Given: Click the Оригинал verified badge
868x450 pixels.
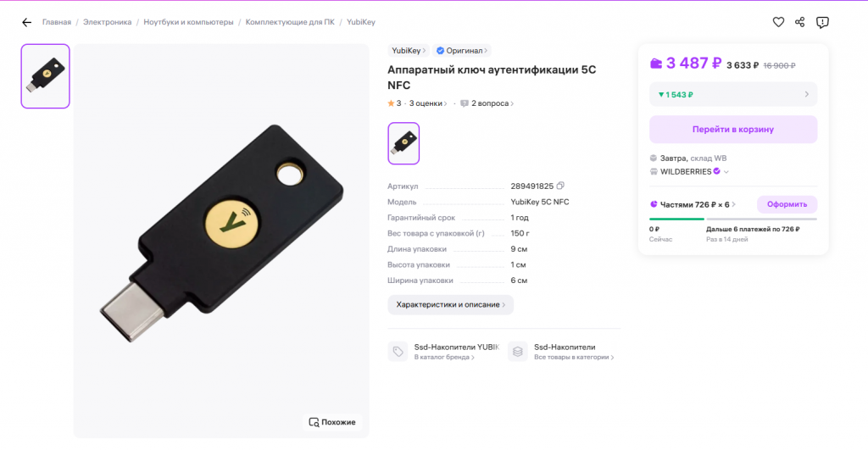Looking at the screenshot, I should pos(462,50).
